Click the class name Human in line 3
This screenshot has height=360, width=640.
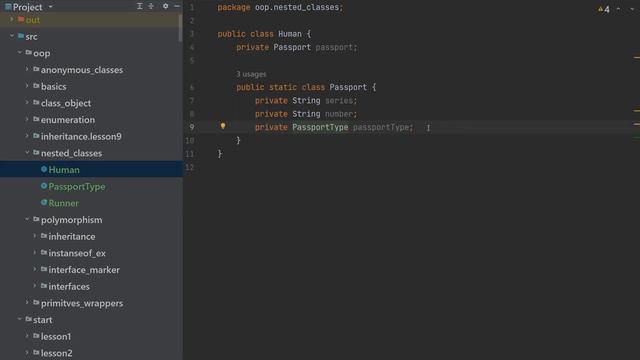point(290,34)
